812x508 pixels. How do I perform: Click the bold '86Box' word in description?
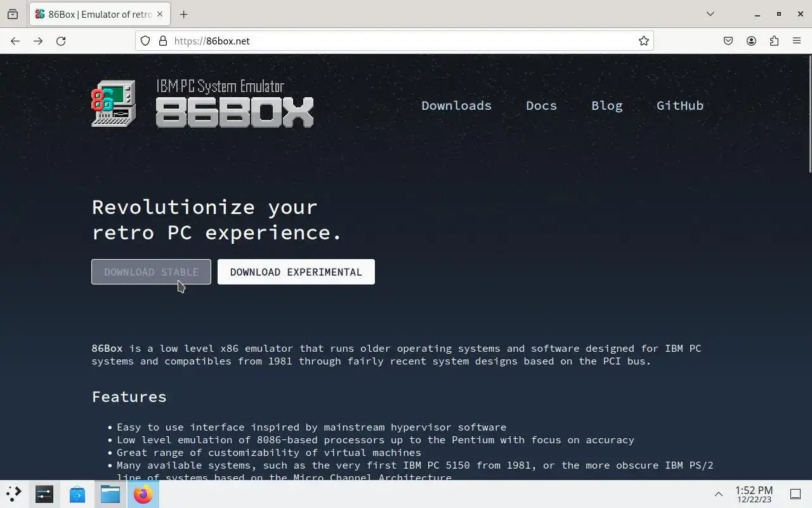(107, 349)
